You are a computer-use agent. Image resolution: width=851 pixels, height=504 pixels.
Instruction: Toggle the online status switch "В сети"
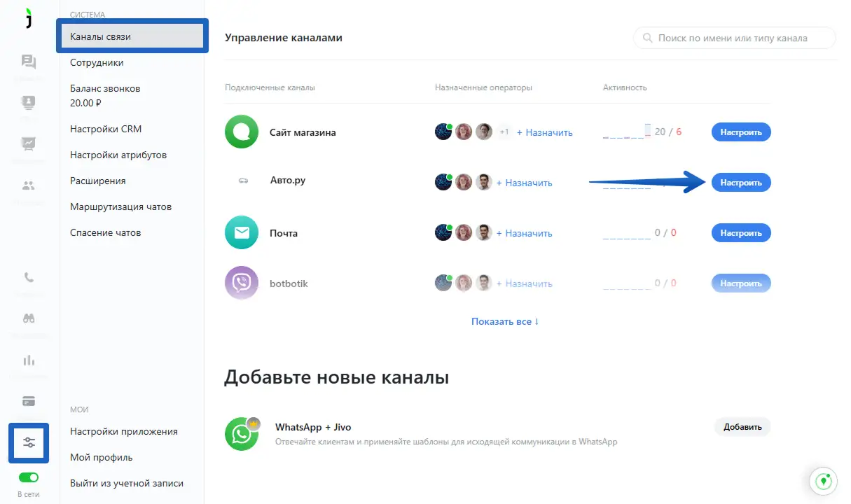tap(29, 477)
